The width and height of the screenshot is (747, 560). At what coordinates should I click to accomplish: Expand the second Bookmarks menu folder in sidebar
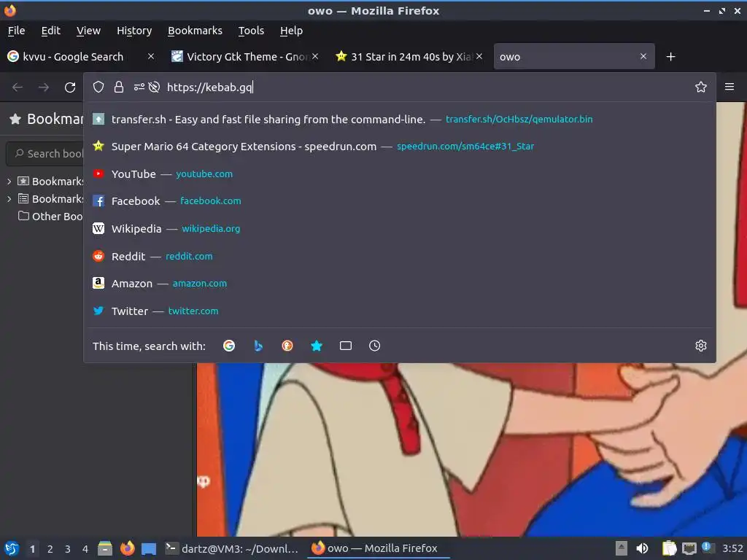9,199
